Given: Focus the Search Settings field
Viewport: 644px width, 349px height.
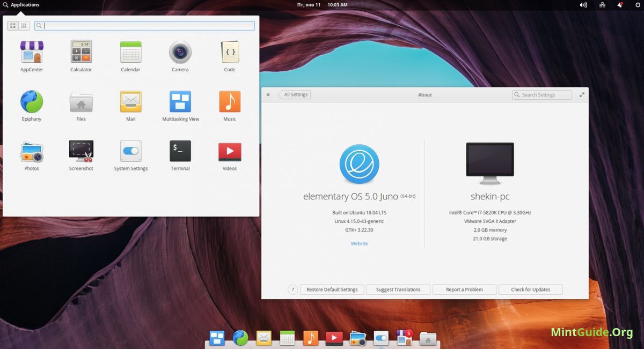Looking at the screenshot, I should tap(542, 95).
